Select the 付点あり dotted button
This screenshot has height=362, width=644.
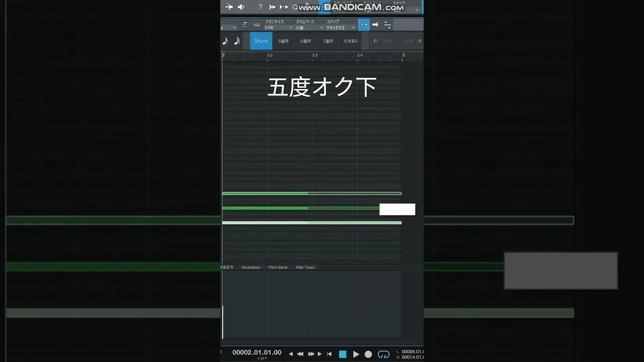point(350,41)
